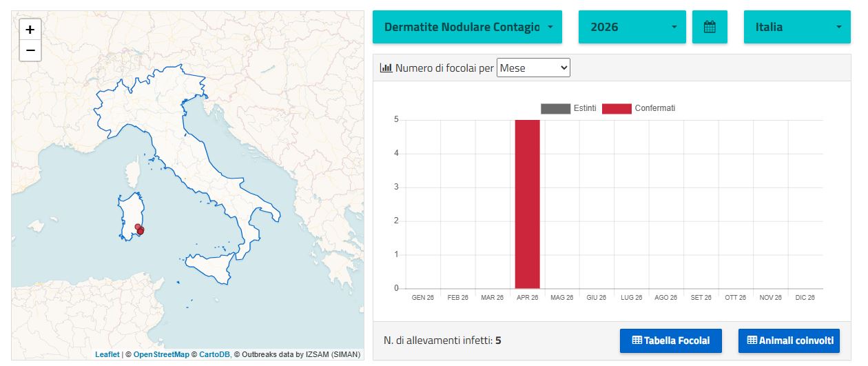The height and width of the screenshot is (366, 868).
Task: Open the OpenStreetMap attribution link
Action: pos(161,354)
